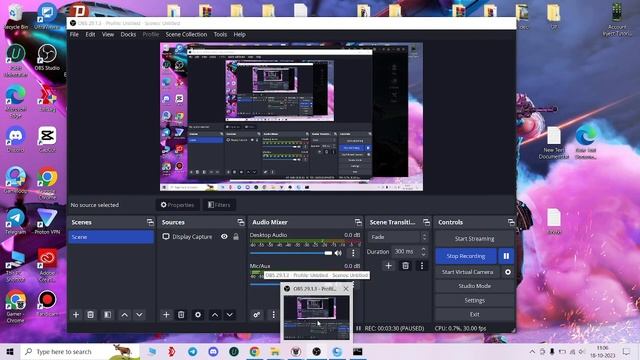Open the Scene Collection menu
Screen dimensions: 640x360
point(186,35)
